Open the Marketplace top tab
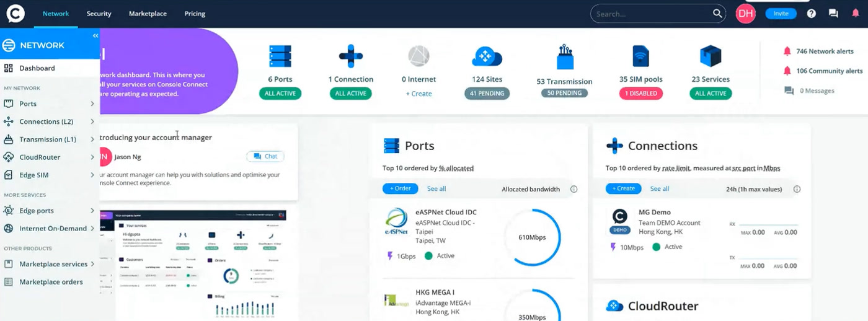Viewport: 868px width, 321px height. [x=148, y=14]
